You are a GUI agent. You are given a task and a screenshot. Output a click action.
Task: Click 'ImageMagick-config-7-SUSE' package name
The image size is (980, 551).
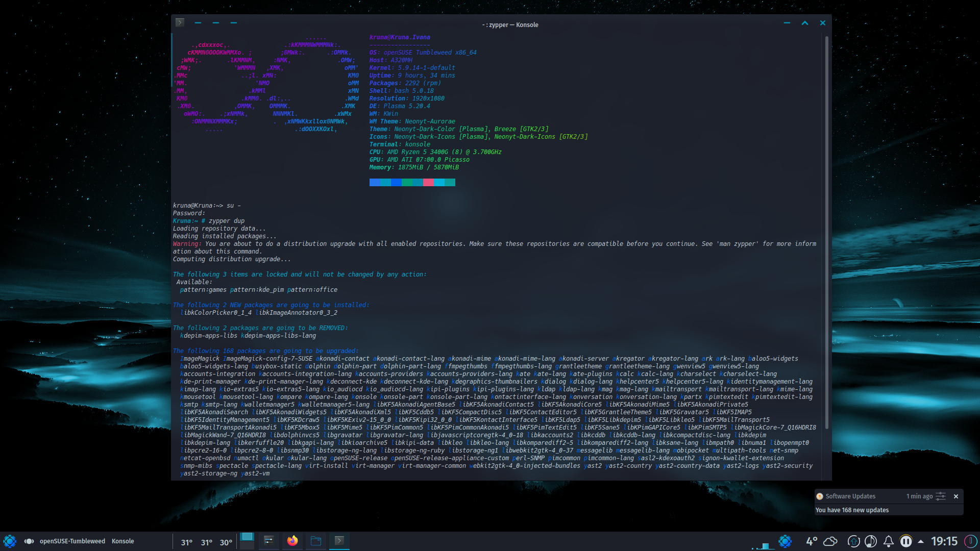pos(268,359)
